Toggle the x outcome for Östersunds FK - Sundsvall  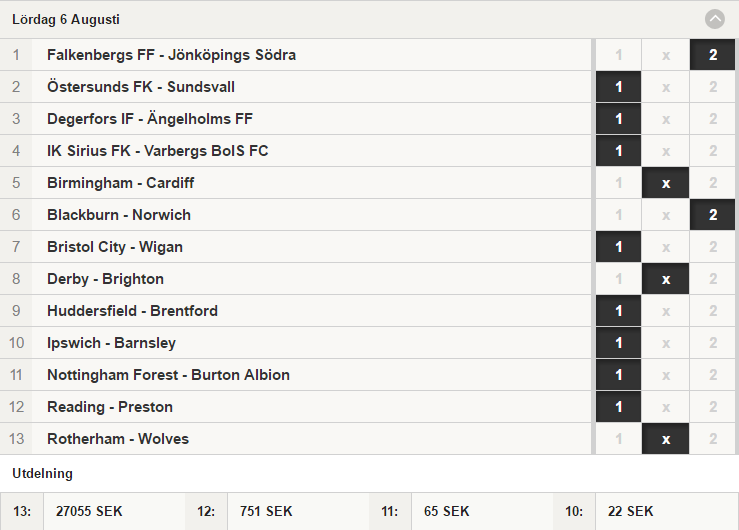665,87
